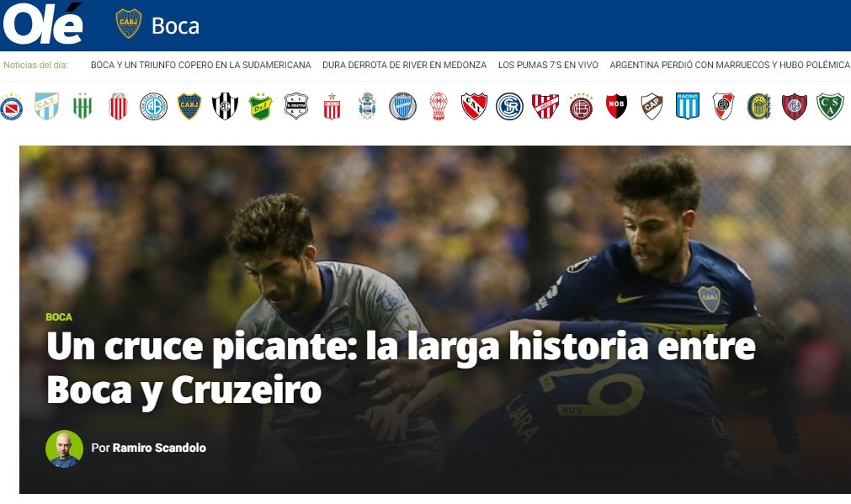Choose the CAP Platense crest
The width and height of the screenshot is (851, 504).
(652, 106)
